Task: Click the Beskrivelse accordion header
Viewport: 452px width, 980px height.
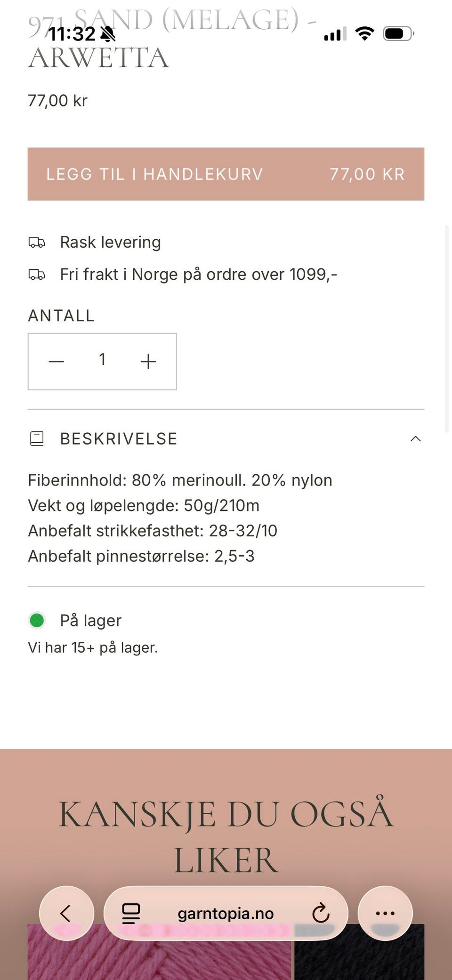Action: click(119, 438)
